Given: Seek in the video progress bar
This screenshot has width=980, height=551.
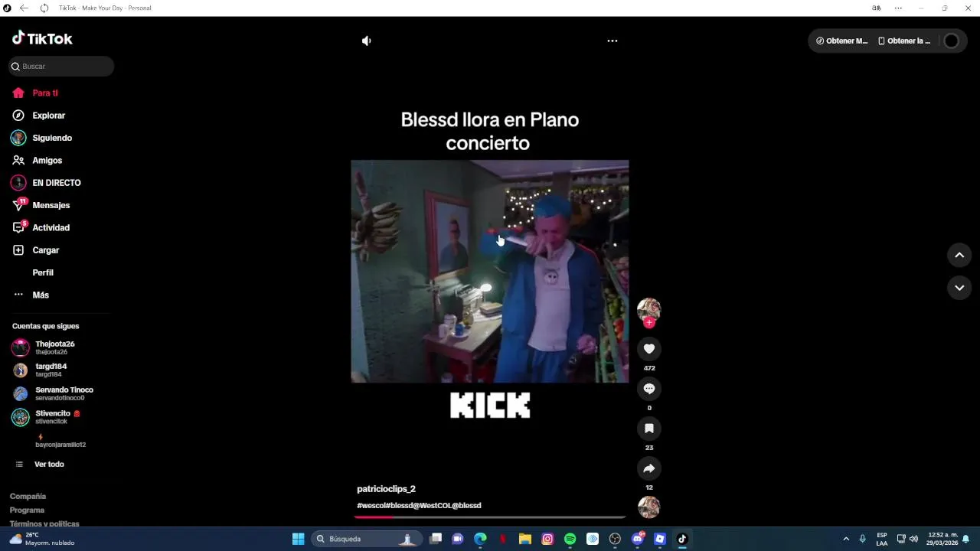Looking at the screenshot, I should click(x=490, y=517).
